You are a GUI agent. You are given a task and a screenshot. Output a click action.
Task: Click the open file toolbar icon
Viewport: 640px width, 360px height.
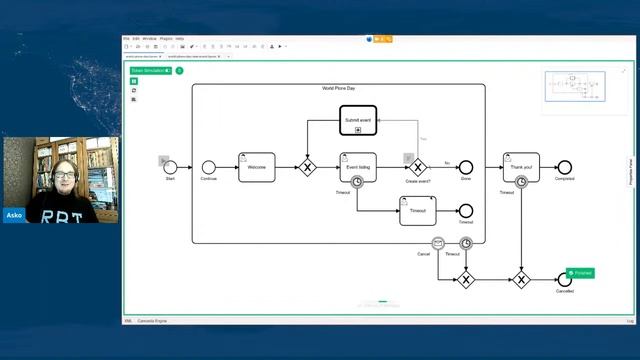coord(138,47)
